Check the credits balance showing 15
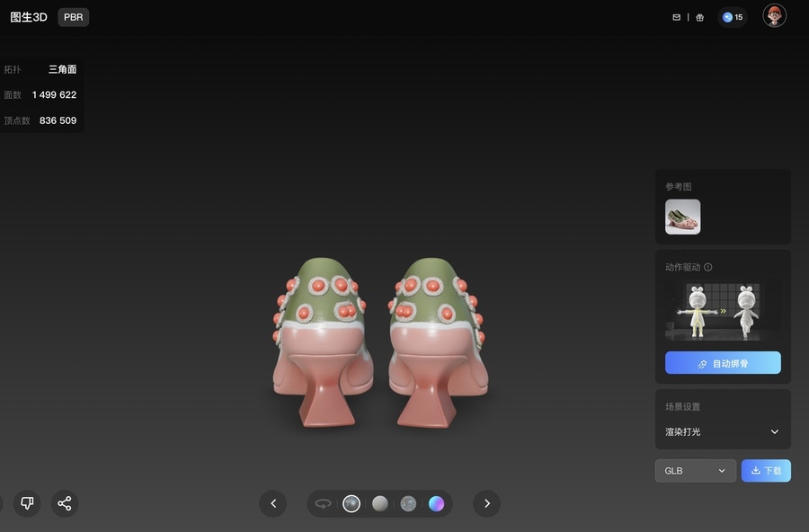809x532 pixels. pos(733,18)
